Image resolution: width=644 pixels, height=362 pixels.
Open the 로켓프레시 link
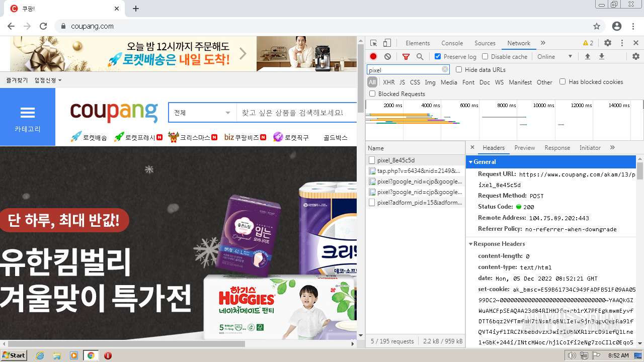pyautogui.click(x=138, y=137)
